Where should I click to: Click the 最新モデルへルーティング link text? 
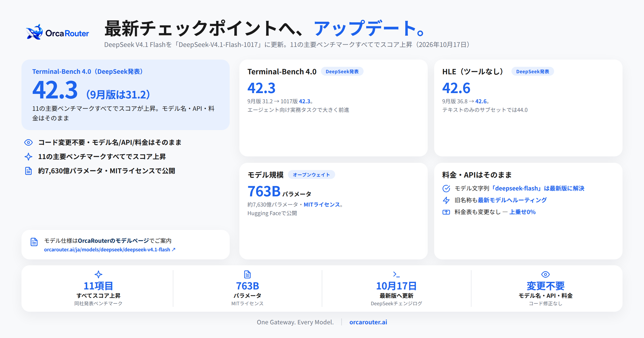[x=512, y=200]
